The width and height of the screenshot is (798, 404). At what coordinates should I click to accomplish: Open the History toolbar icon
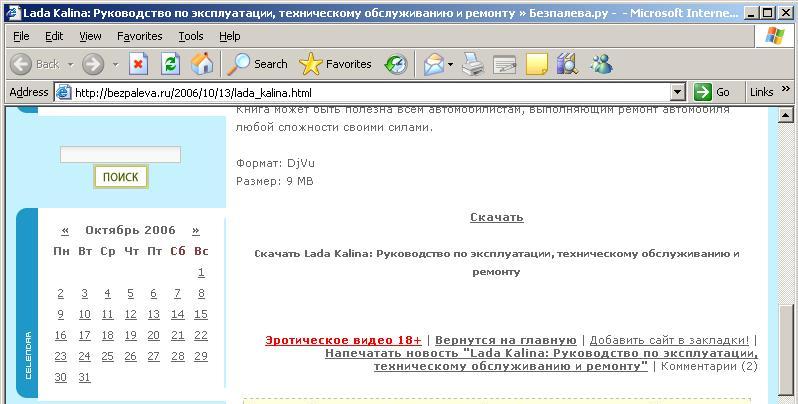396,64
